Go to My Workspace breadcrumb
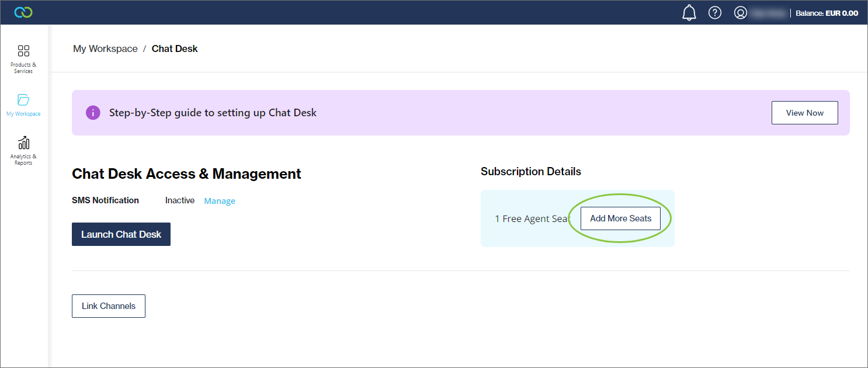This screenshot has width=868, height=368. pyautogui.click(x=105, y=49)
